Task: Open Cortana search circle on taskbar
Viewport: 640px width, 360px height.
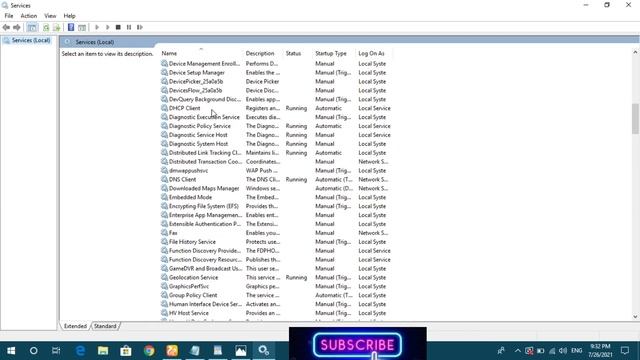Action: 33,351
